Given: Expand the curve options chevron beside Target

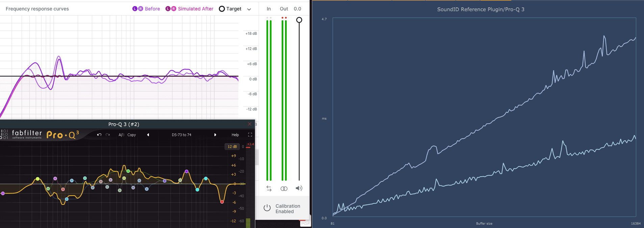Looking at the screenshot, I should click(249, 9).
